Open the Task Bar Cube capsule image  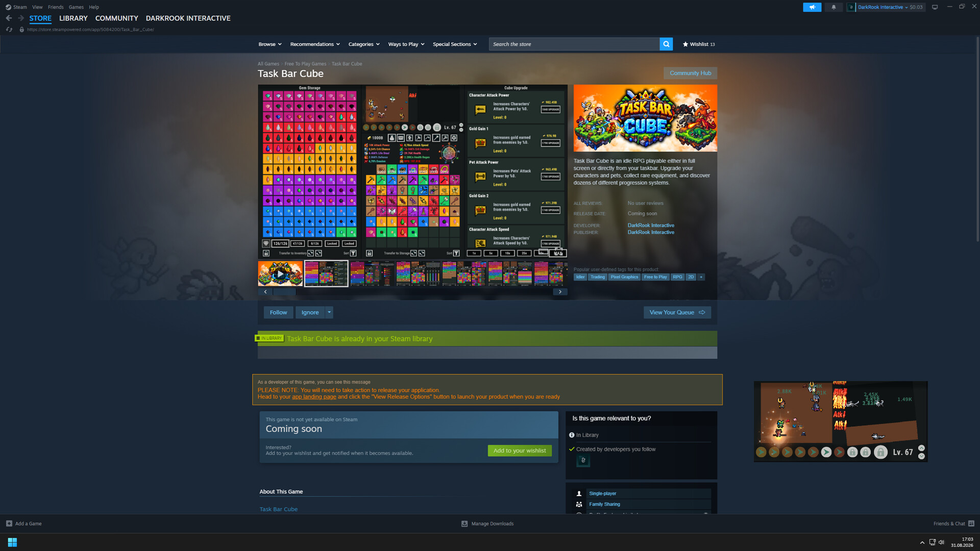[645, 118]
